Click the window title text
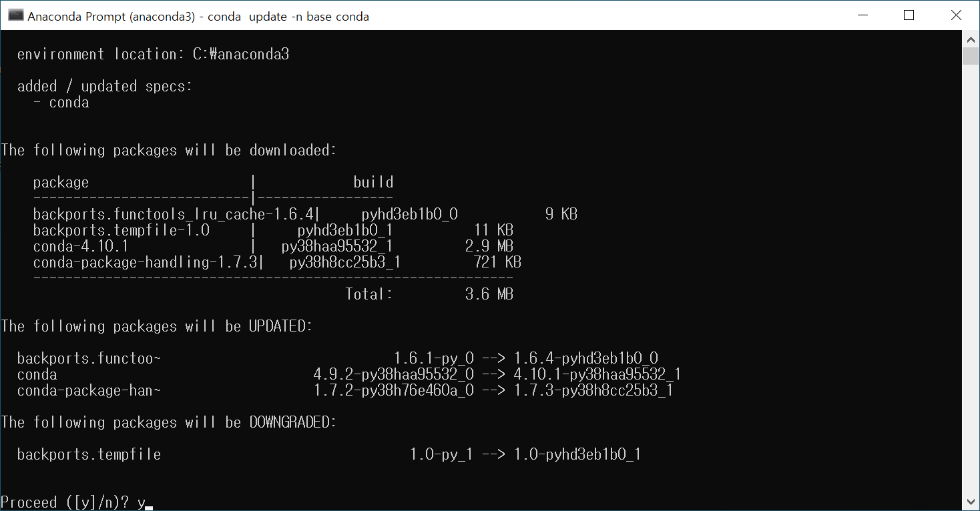The height and width of the screenshot is (511, 980). [x=198, y=17]
